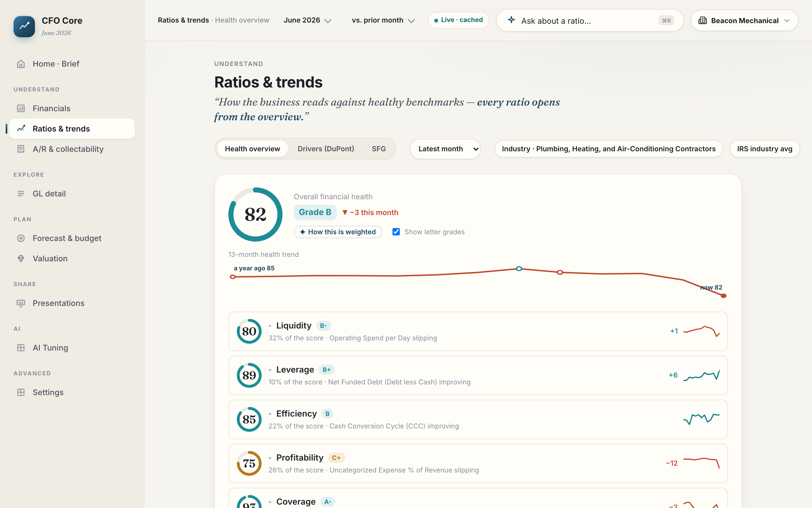Click the Valuation diamond icon
This screenshot has width=812, height=508.
click(21, 259)
